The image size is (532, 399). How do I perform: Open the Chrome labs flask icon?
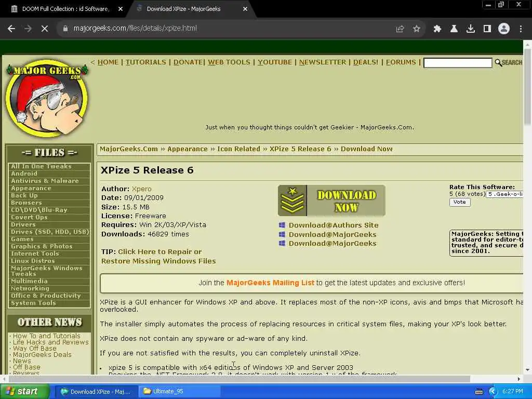(x=454, y=29)
